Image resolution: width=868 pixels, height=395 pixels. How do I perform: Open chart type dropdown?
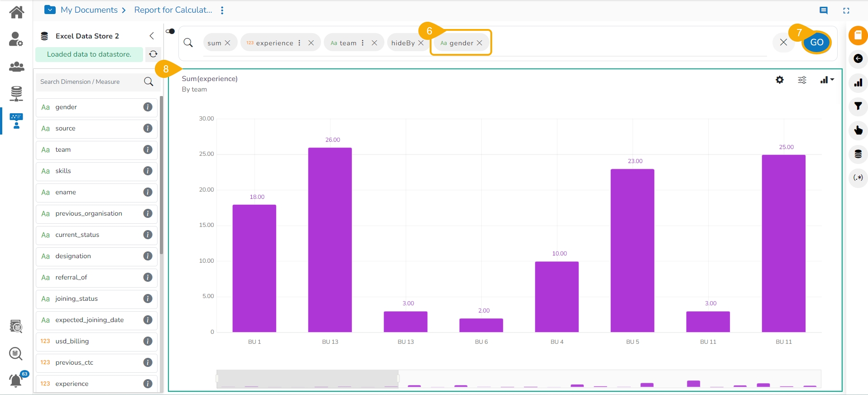pyautogui.click(x=827, y=80)
